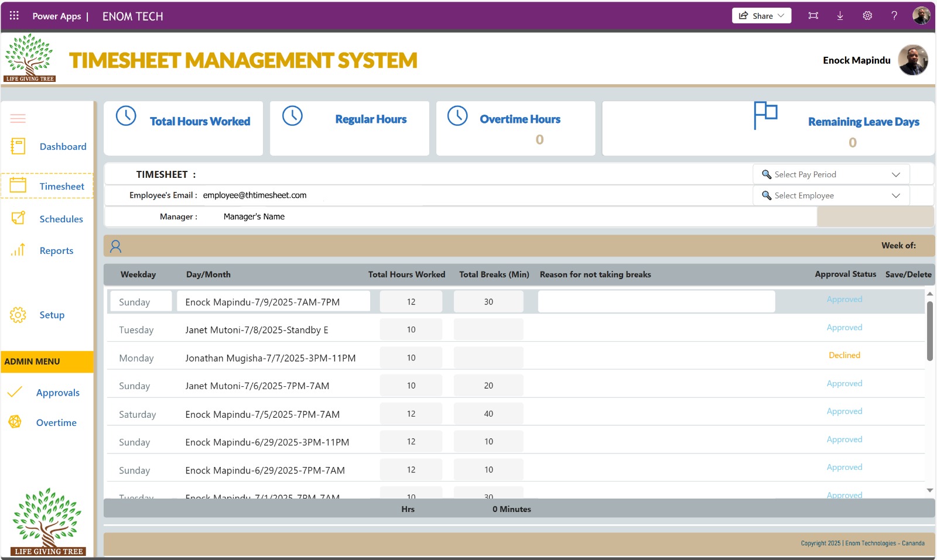Click the Approvals checkmark icon
Image resolution: width=937 pixels, height=560 pixels.
(x=15, y=392)
